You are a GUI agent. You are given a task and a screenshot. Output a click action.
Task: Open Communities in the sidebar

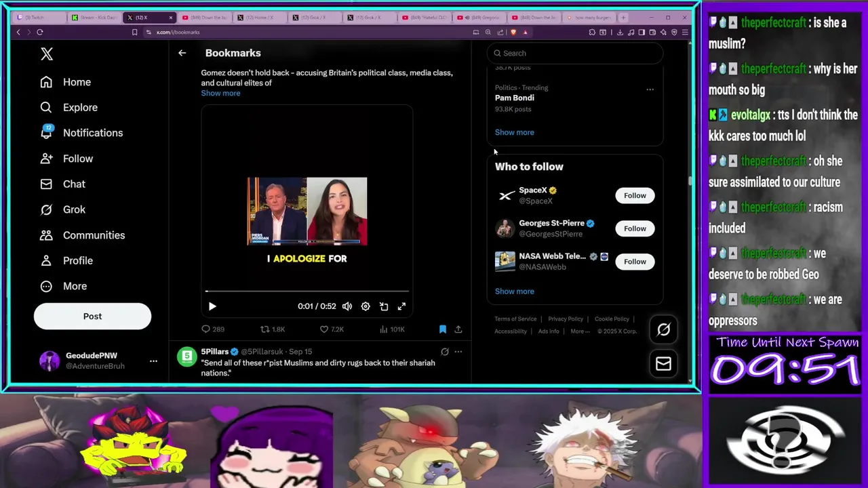click(x=82, y=235)
